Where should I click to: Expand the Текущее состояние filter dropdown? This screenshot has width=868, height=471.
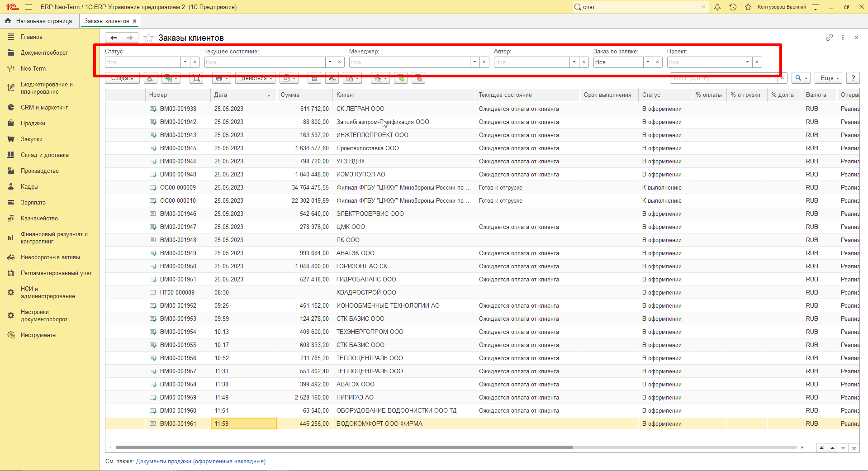click(x=330, y=62)
